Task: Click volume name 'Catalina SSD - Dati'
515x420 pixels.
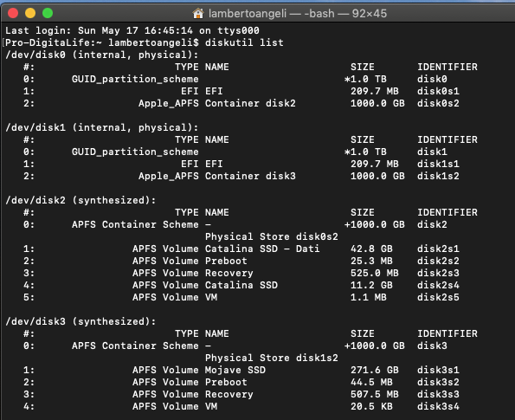Action: coord(262,249)
